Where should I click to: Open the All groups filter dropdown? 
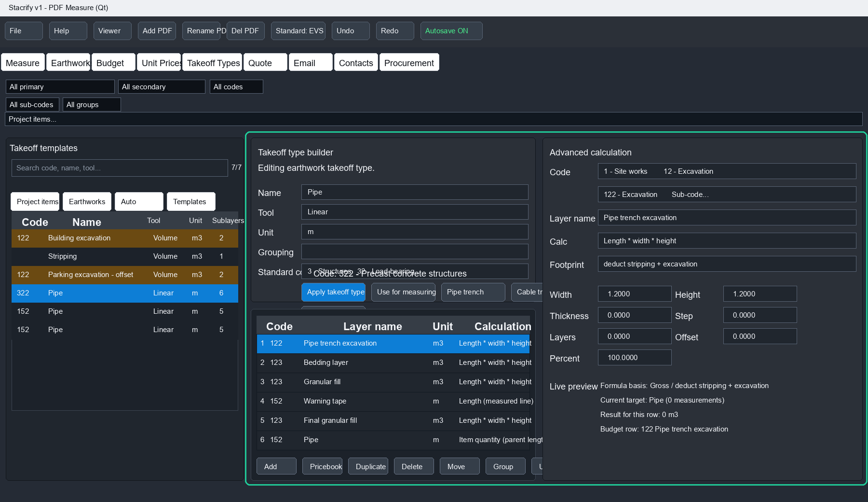92,105
